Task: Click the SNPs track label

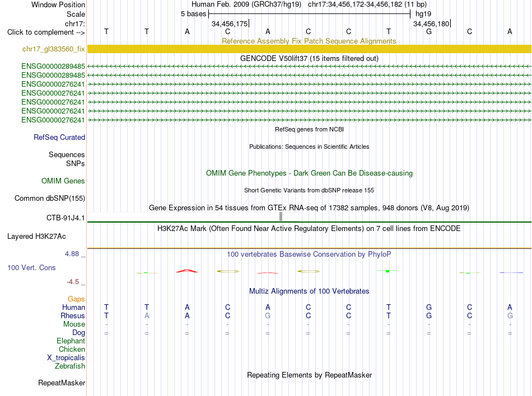Action: tap(76, 163)
